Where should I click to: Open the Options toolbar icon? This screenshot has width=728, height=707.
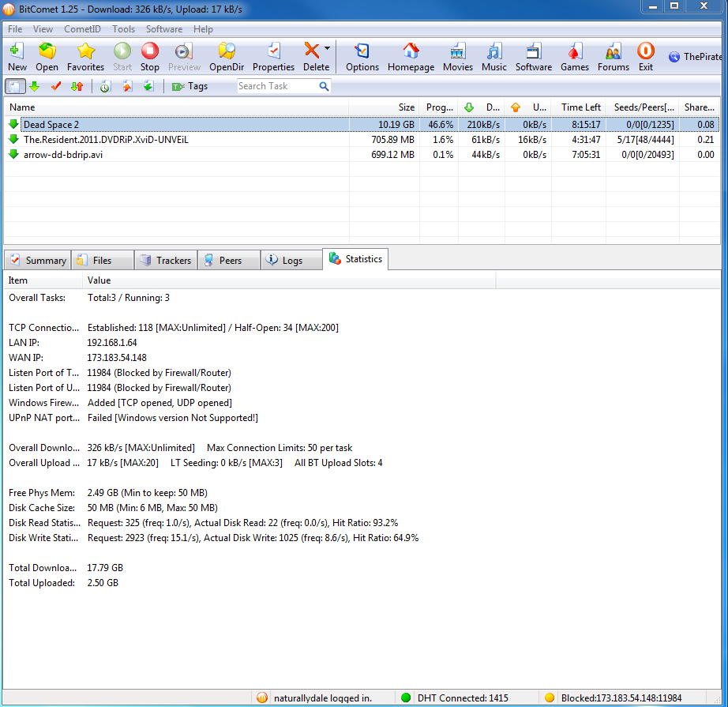tap(362, 51)
